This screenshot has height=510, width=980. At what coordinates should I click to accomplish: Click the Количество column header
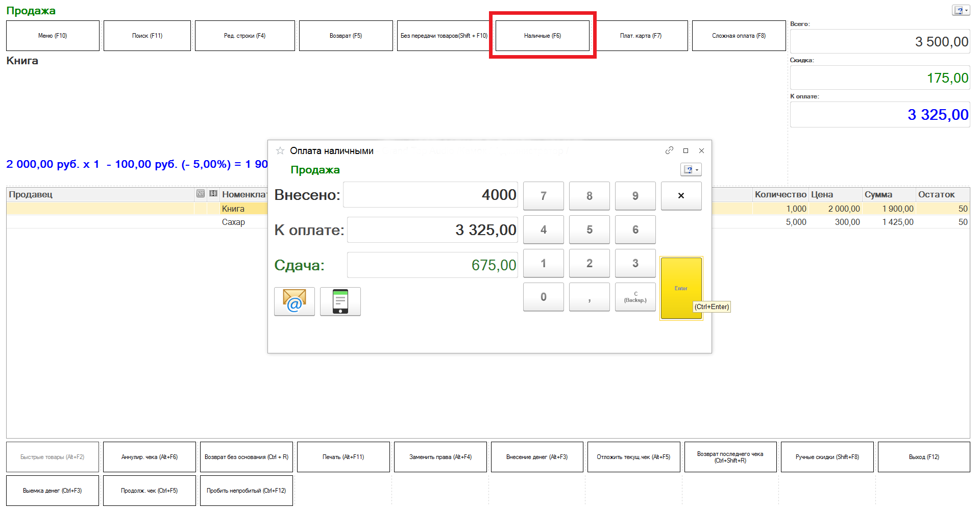(x=780, y=194)
